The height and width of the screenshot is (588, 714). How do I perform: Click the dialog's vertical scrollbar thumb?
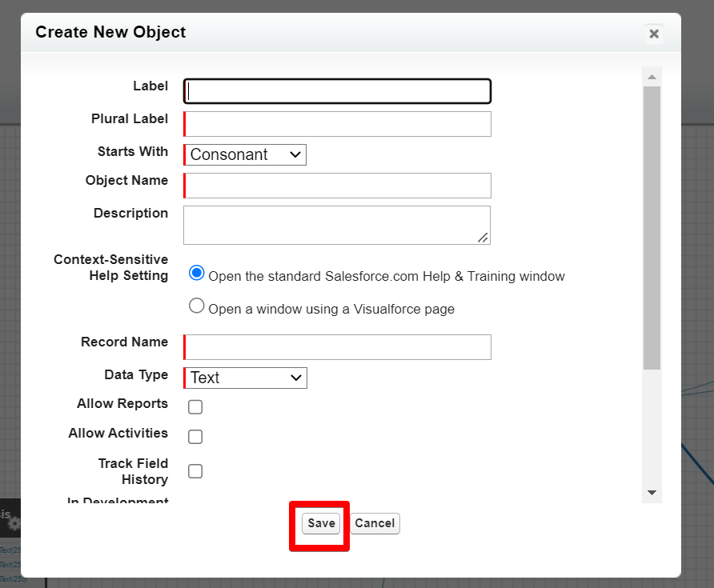652,228
